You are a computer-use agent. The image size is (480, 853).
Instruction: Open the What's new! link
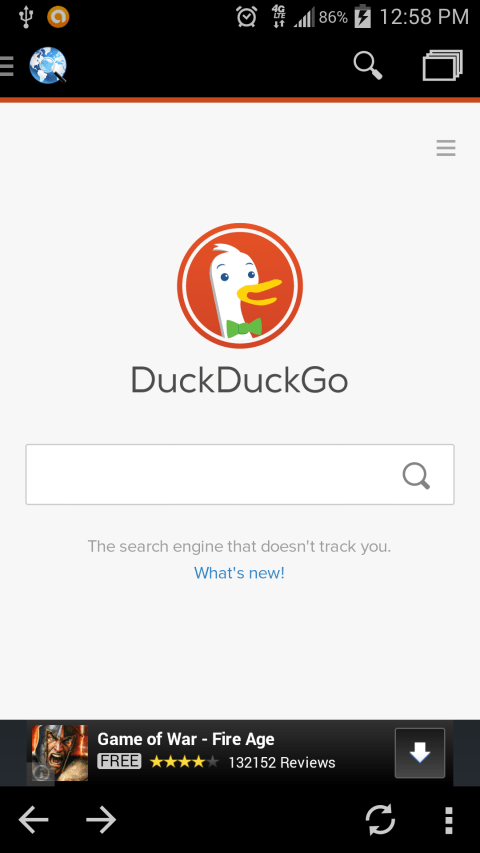(x=239, y=573)
